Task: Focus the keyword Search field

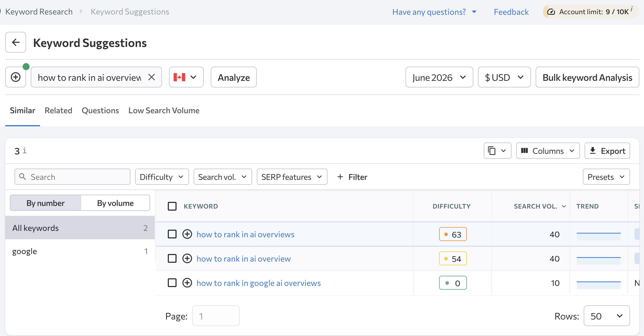Action: click(x=72, y=177)
